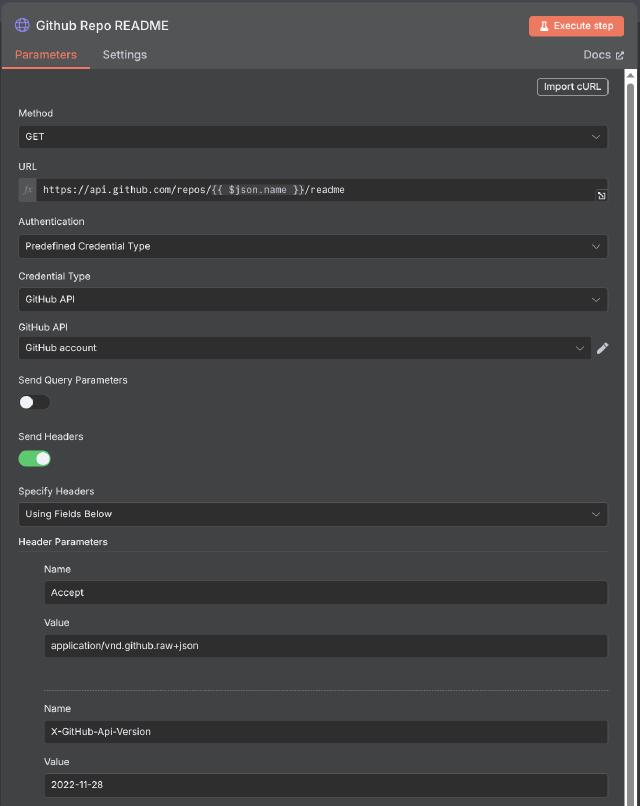Open the Method dropdown showing GET
This screenshot has width=640, height=806.
click(313, 136)
